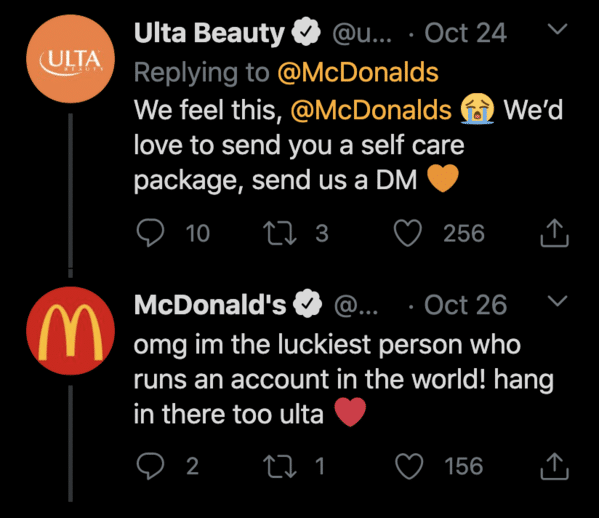Viewport: 599px width, 518px height.
Task: Reply to the McDonald's tweet
Action: point(150,466)
